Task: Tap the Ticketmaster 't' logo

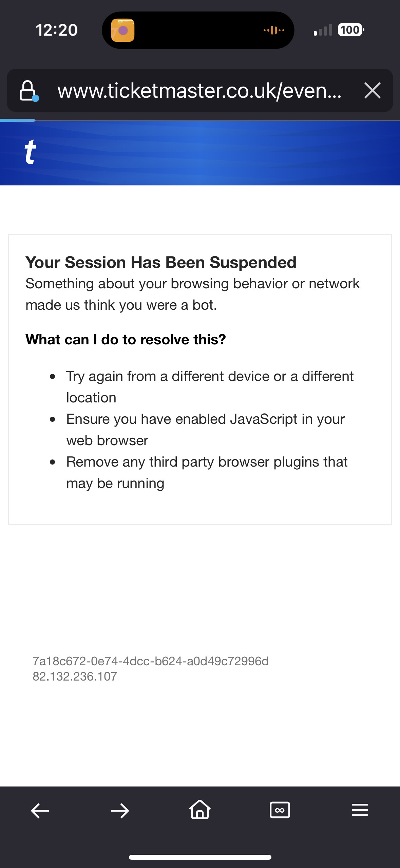Action: 30,152
